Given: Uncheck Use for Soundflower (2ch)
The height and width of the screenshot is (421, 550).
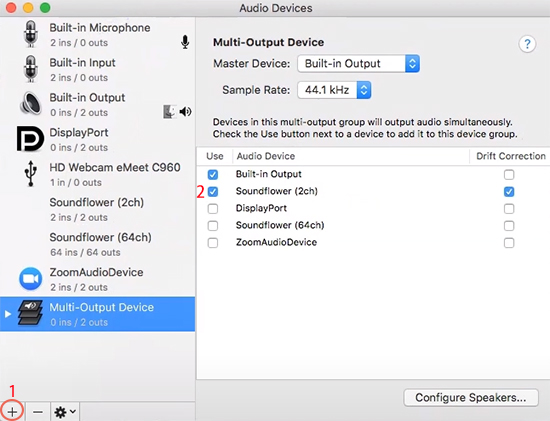Looking at the screenshot, I should tap(213, 192).
